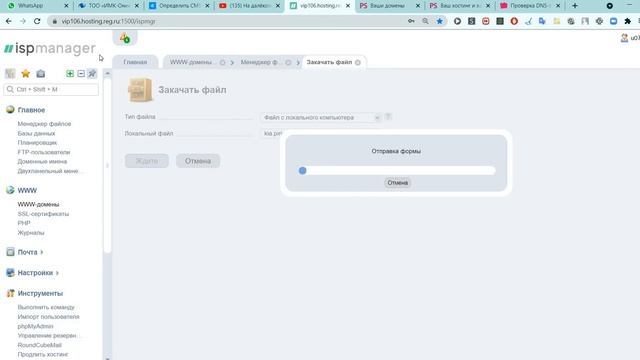Click the Отмена button beside Ждите

198,161
